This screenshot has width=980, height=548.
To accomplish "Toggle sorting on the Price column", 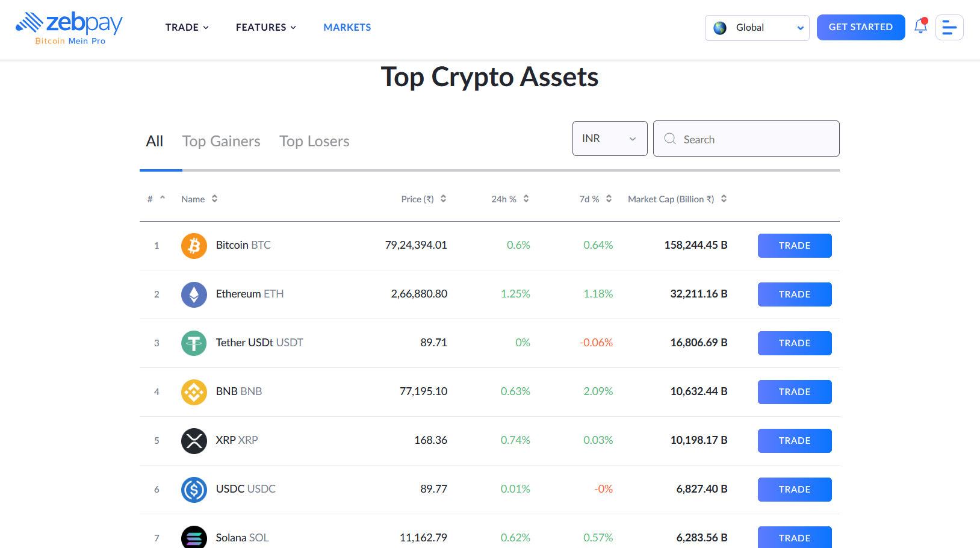I will click(443, 198).
